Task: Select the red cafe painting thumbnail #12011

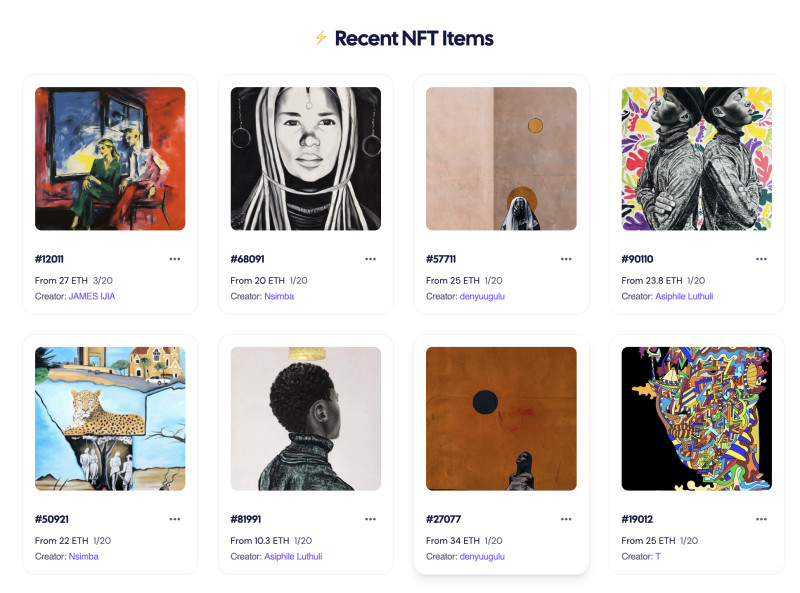Action: [110, 159]
